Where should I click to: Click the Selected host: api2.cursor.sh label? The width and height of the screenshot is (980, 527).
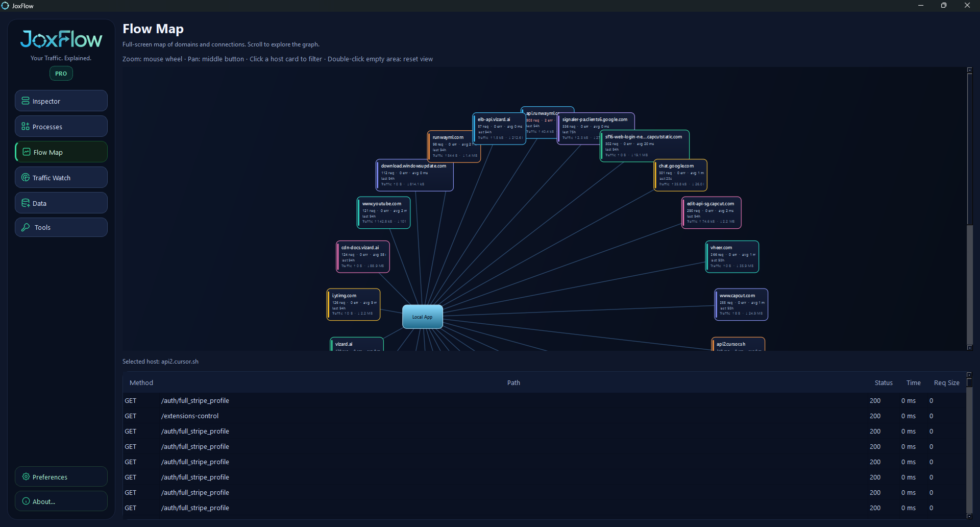[x=160, y=362]
